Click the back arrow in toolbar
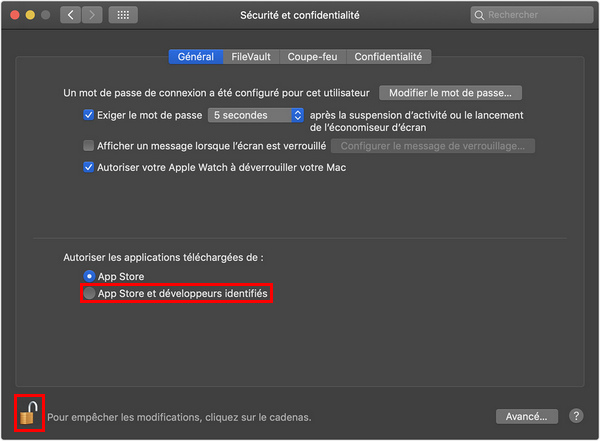600x441 pixels. [71, 15]
